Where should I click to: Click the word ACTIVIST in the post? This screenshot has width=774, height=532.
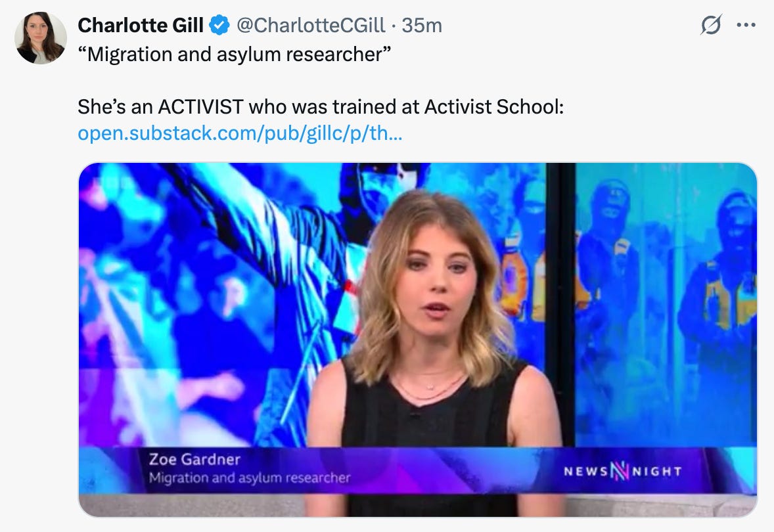[200, 106]
